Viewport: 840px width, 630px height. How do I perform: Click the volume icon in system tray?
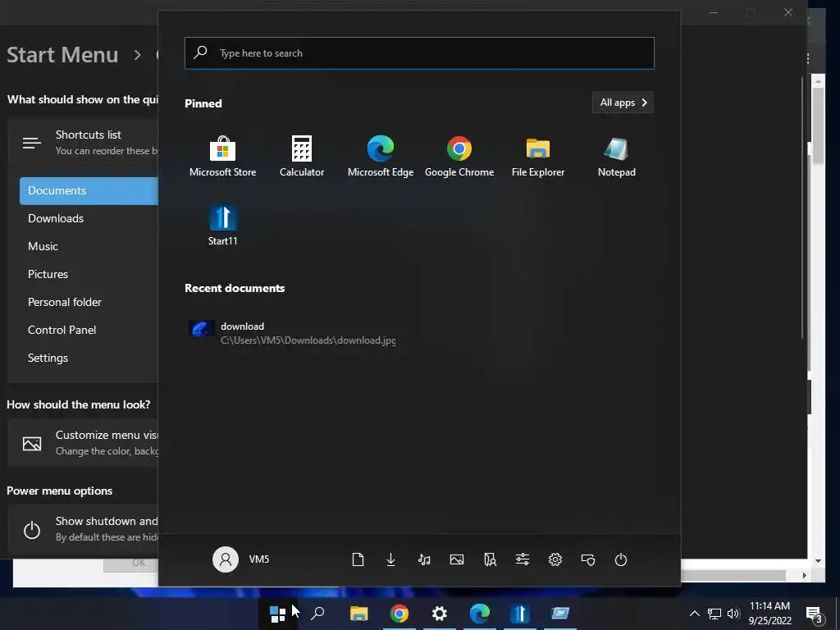tap(733, 614)
